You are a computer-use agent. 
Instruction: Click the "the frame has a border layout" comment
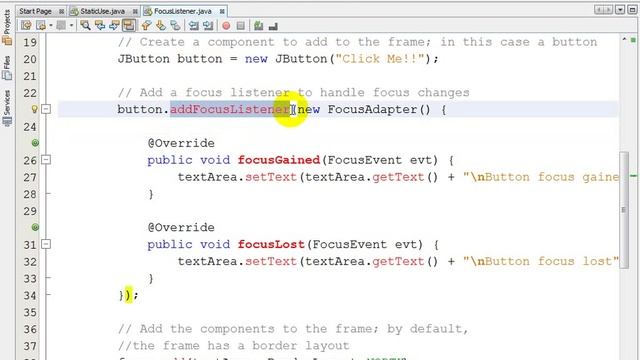233,346
